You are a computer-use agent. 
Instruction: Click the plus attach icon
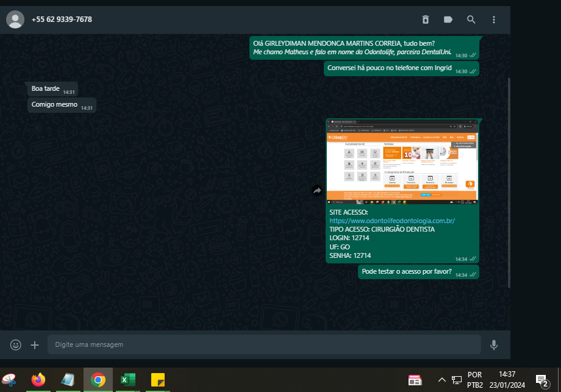point(35,345)
